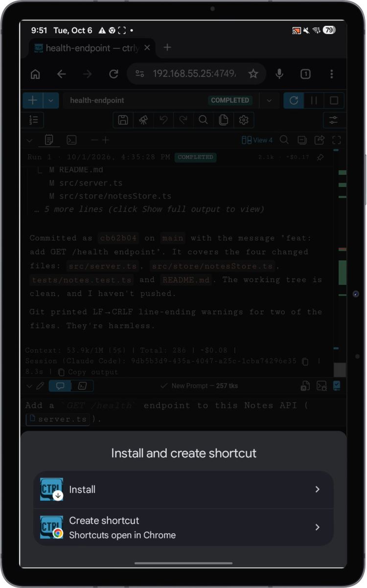Click the telescope explore icon
The image size is (367, 588).
click(143, 120)
